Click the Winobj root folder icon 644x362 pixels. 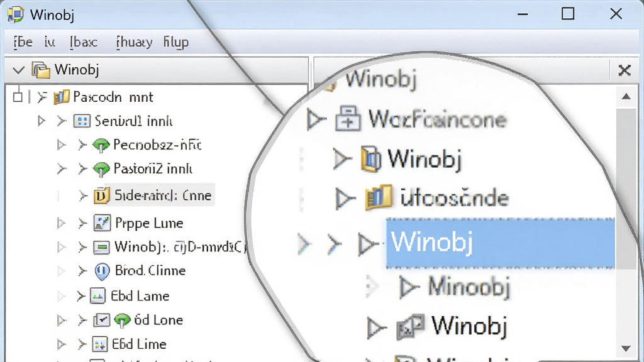point(41,70)
